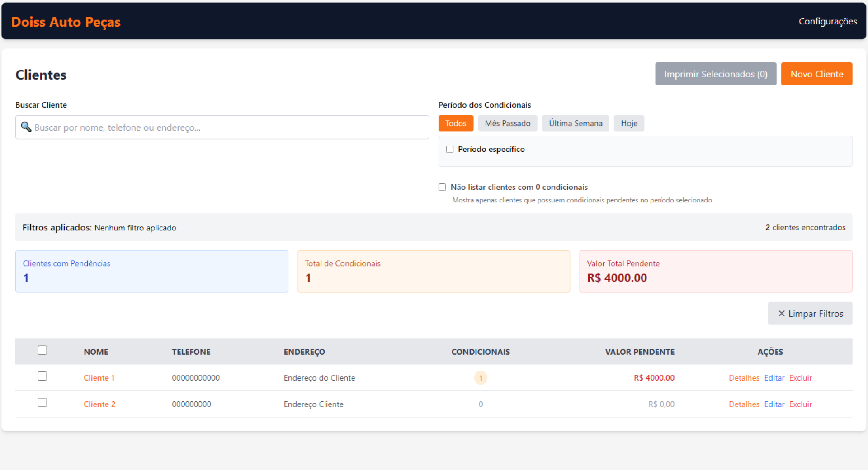The image size is (868, 470).
Task: Enable the Período específico checkbox
Action: (x=450, y=150)
